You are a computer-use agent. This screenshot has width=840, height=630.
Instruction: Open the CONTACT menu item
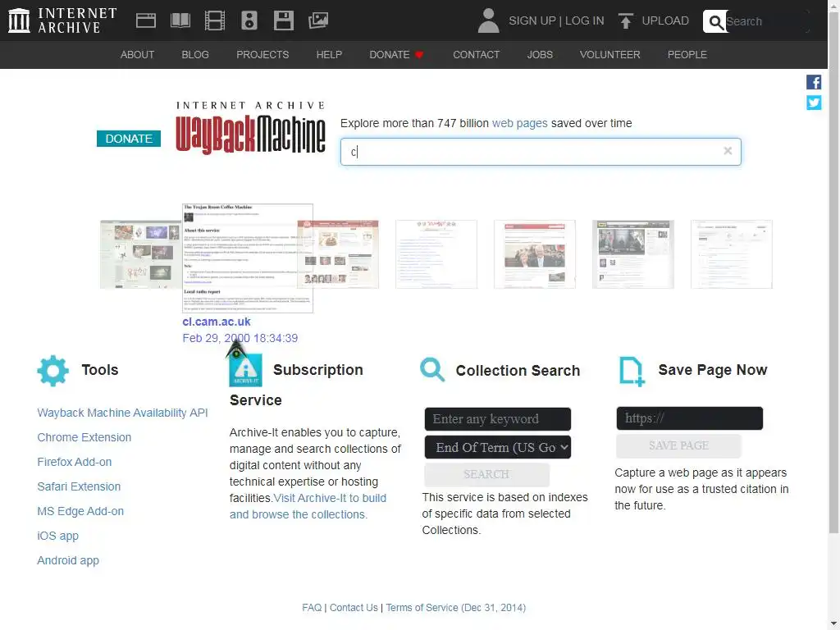477,55
